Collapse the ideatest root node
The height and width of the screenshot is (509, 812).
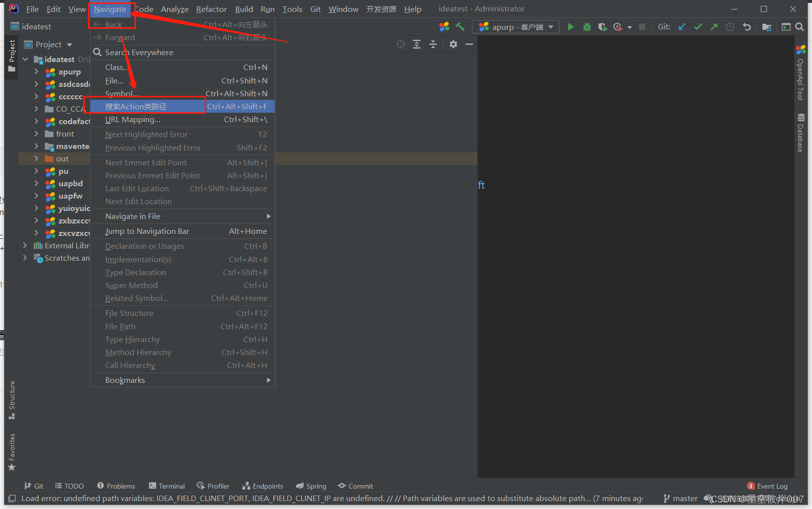point(25,59)
